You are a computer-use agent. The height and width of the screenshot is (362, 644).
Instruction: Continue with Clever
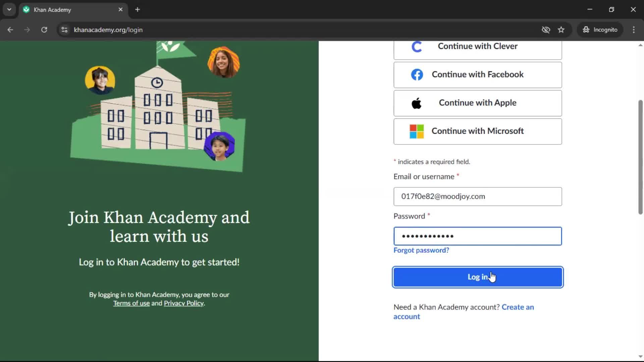click(478, 50)
